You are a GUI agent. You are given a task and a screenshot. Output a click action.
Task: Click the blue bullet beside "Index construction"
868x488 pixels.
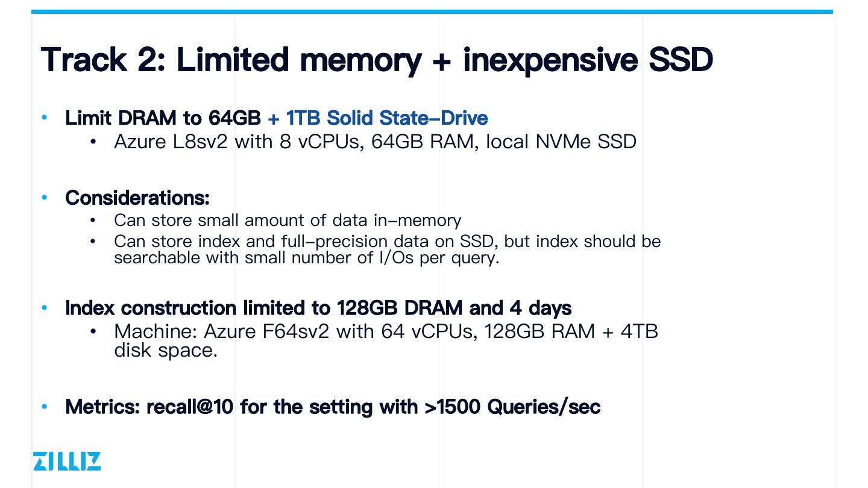[45, 308]
